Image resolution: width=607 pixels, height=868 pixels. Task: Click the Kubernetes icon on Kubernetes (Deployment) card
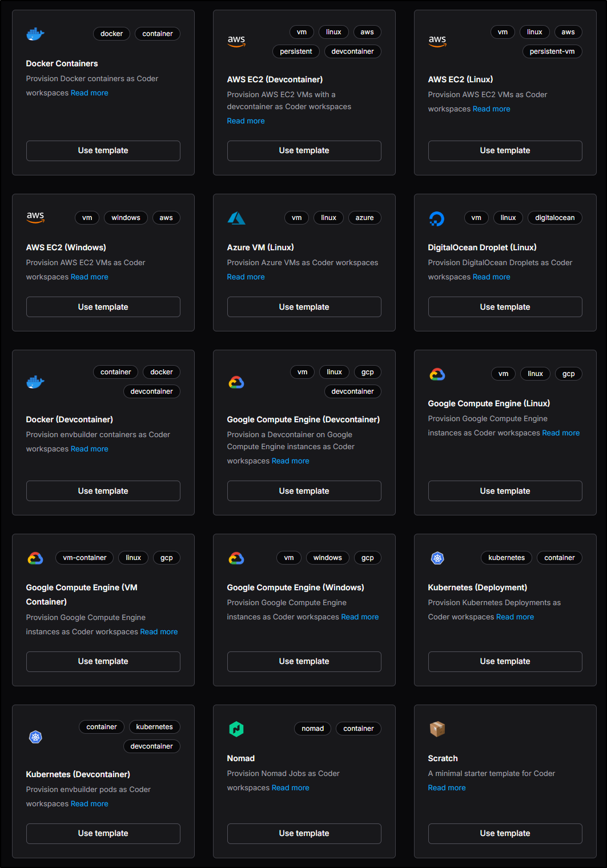click(437, 558)
